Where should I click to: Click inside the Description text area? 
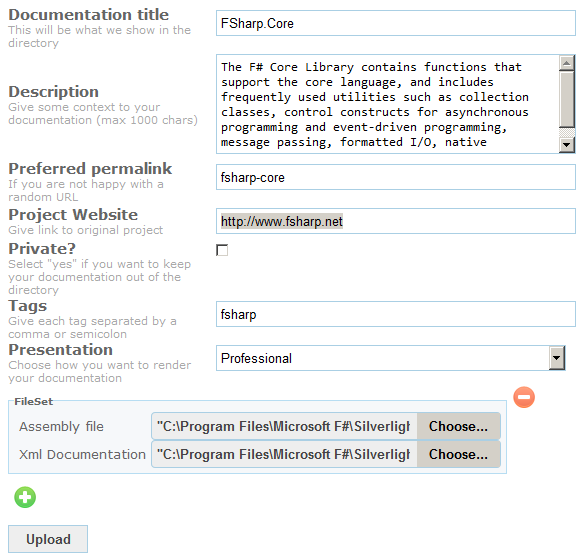point(388,104)
